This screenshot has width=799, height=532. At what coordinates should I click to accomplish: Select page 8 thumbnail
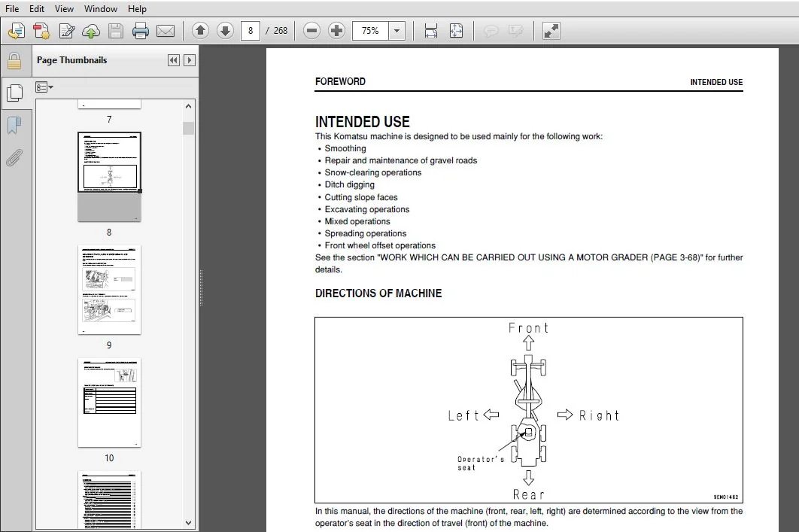coord(109,176)
